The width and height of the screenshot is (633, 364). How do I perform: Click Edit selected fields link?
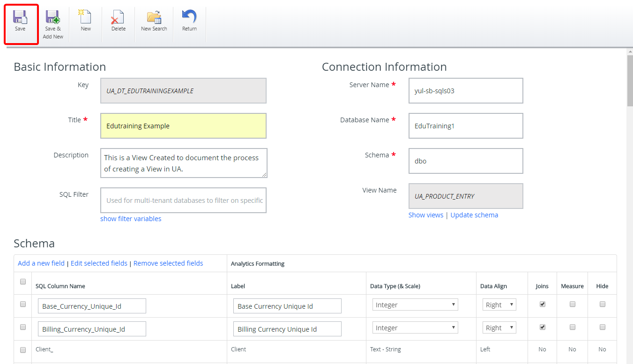99,263
